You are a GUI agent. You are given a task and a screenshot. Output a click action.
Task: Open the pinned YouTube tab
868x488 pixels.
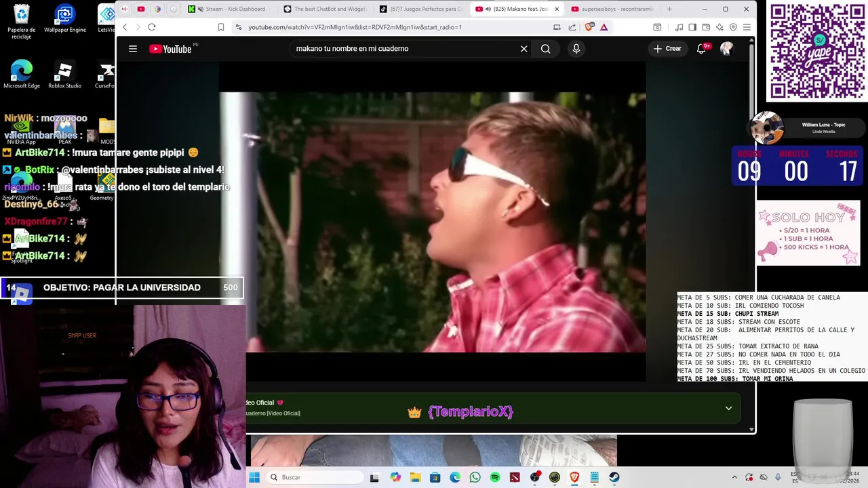(140, 9)
